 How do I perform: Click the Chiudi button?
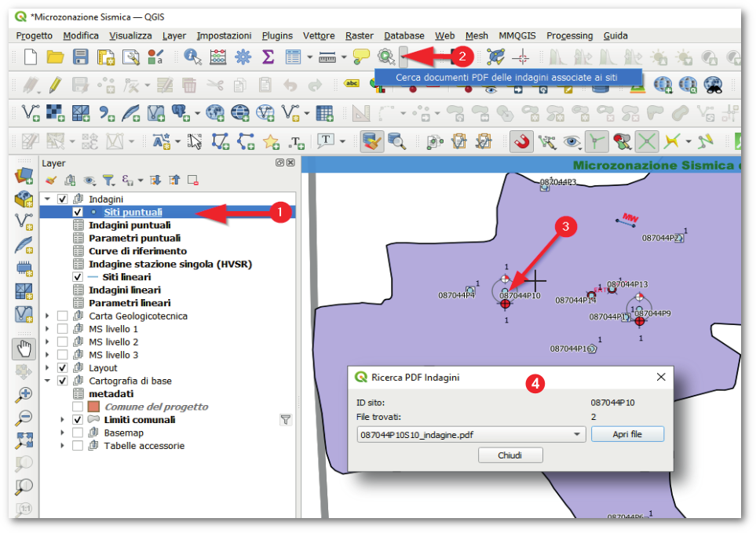point(510,455)
